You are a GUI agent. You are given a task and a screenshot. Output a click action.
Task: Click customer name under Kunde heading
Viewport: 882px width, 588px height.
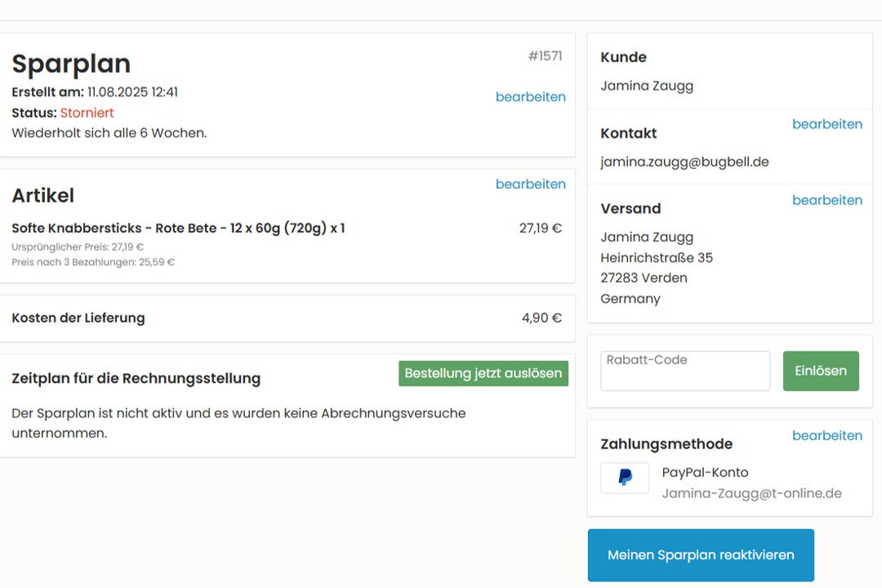pyautogui.click(x=647, y=86)
